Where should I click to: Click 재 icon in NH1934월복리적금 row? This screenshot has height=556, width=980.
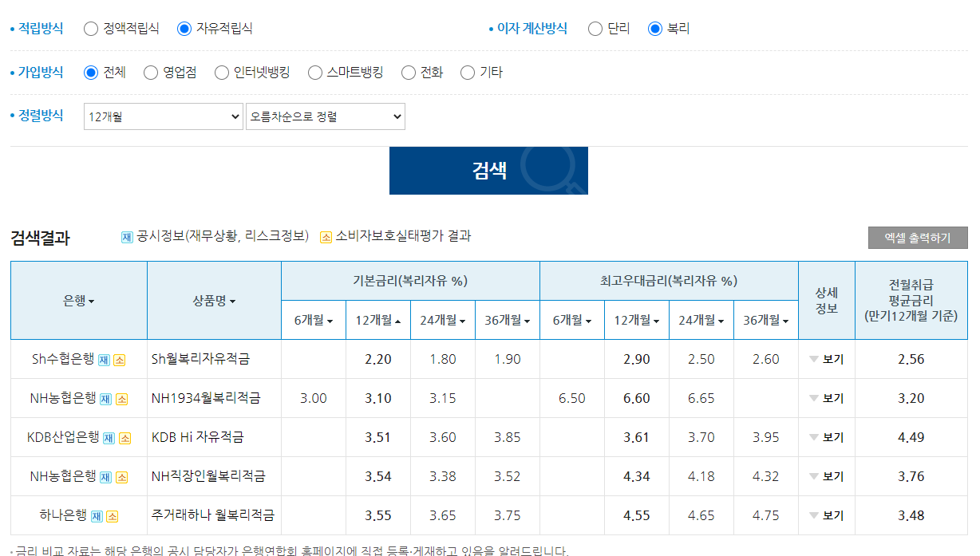[x=106, y=399]
